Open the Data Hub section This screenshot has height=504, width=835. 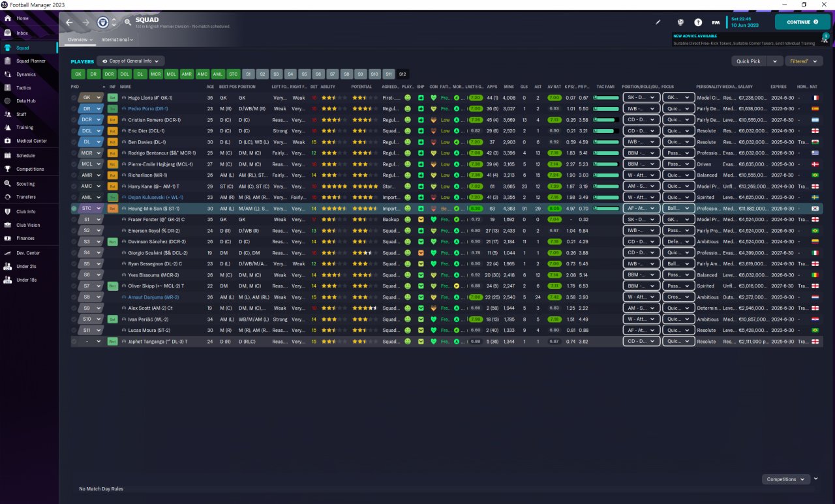click(x=26, y=101)
